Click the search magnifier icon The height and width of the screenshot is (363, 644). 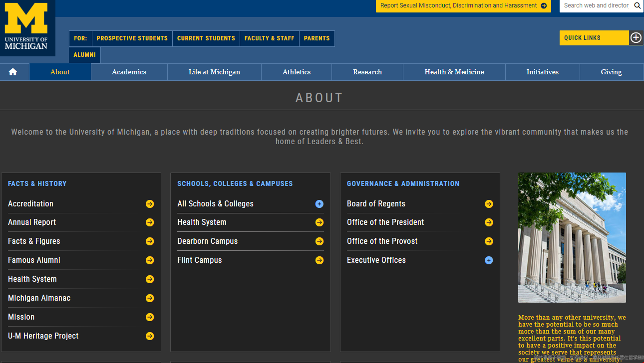[638, 5]
